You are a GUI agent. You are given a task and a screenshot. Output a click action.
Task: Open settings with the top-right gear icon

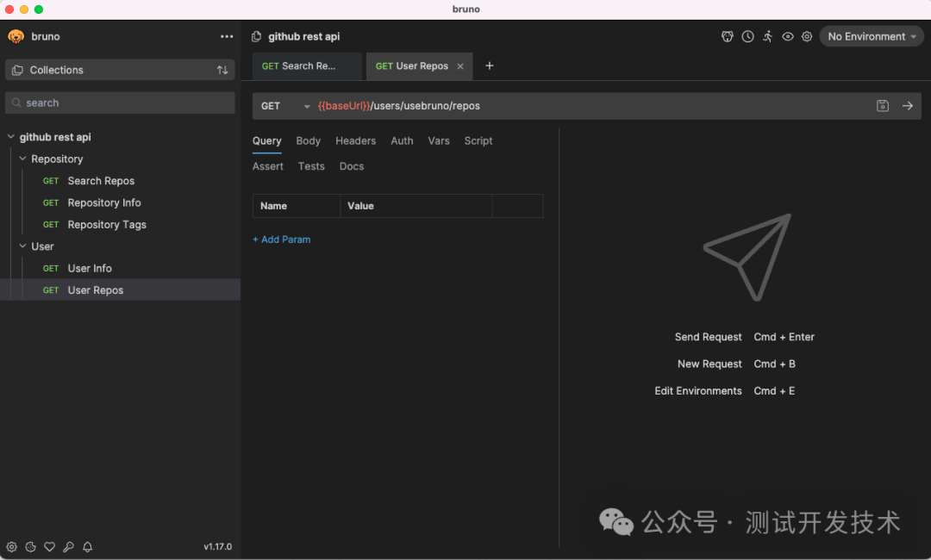pos(807,36)
